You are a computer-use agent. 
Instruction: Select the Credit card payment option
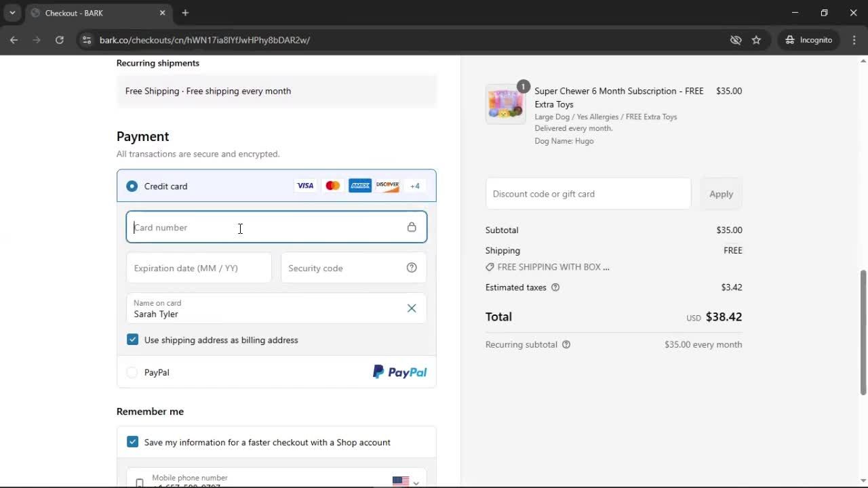point(132,186)
